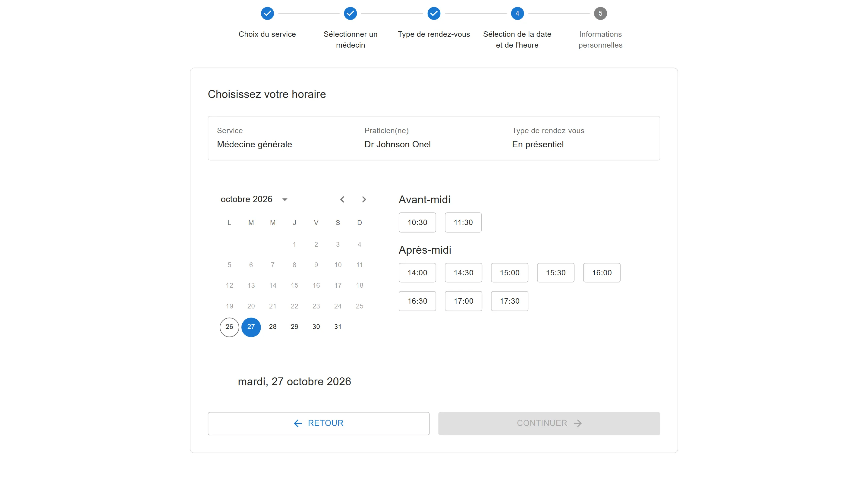
Task: Click the CONTINUER button
Action: [549, 423]
